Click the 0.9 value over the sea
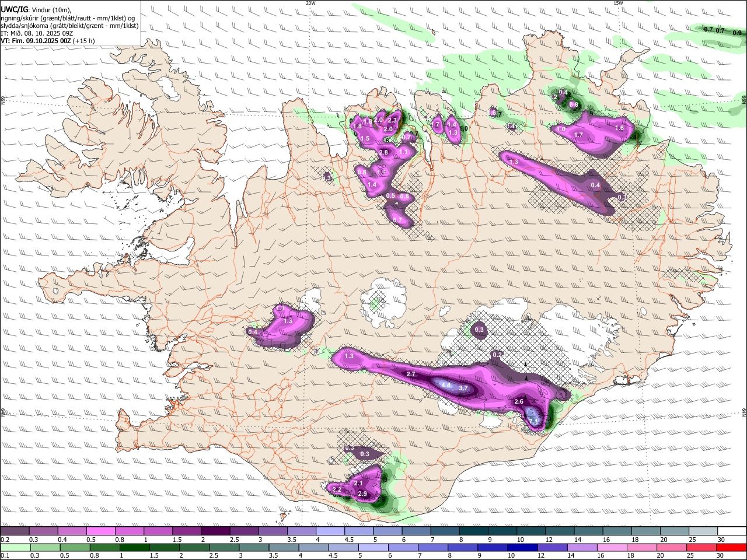Image resolution: width=747 pixels, height=560 pixels. tap(736, 33)
